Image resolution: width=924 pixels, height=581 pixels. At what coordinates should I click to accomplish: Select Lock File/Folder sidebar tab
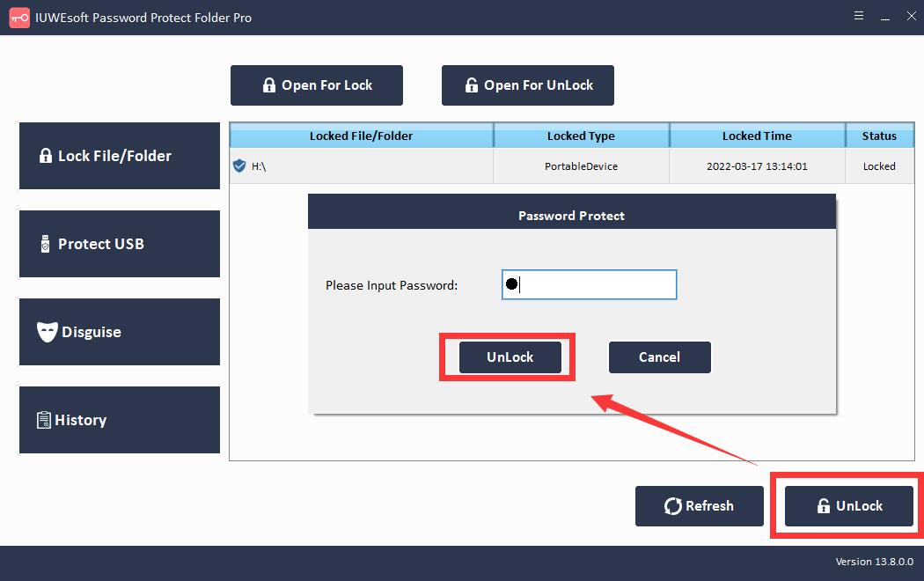[120, 156]
